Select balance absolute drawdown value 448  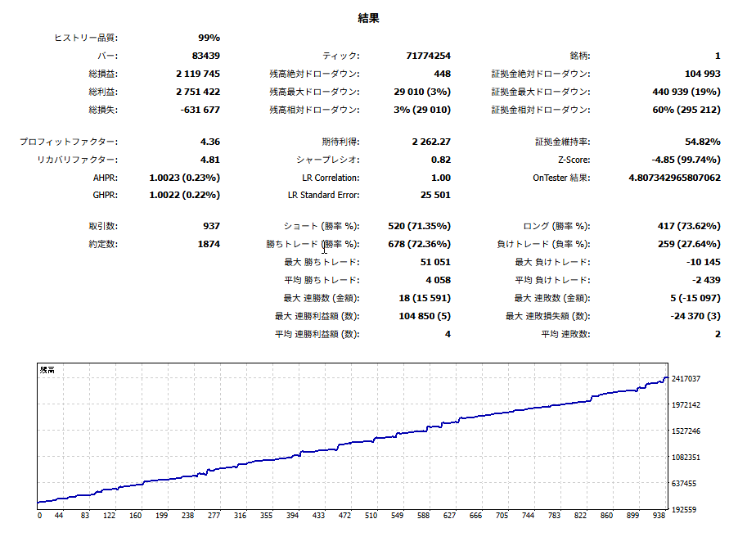(442, 74)
